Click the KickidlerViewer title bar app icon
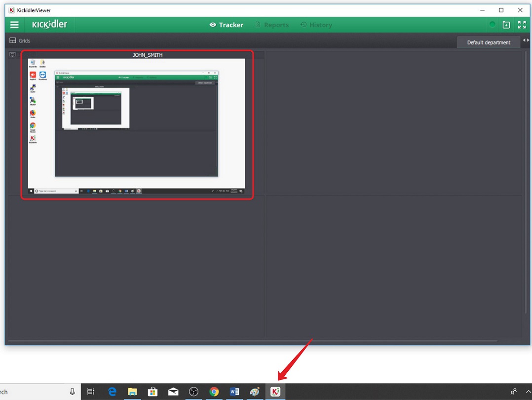 coord(11,10)
